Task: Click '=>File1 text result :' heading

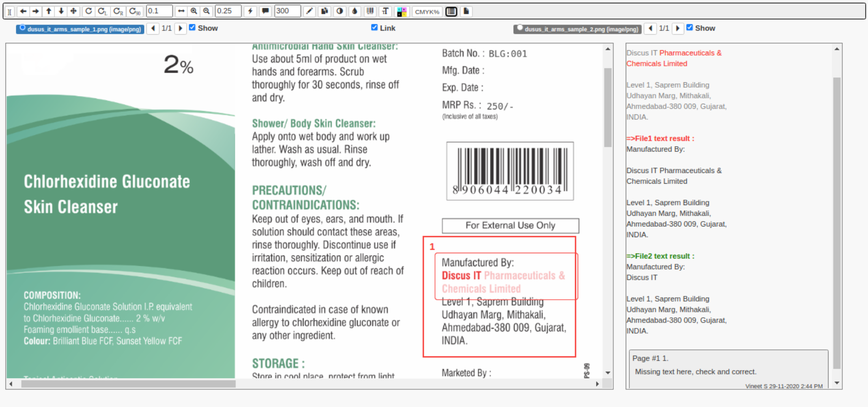Action: [660, 138]
